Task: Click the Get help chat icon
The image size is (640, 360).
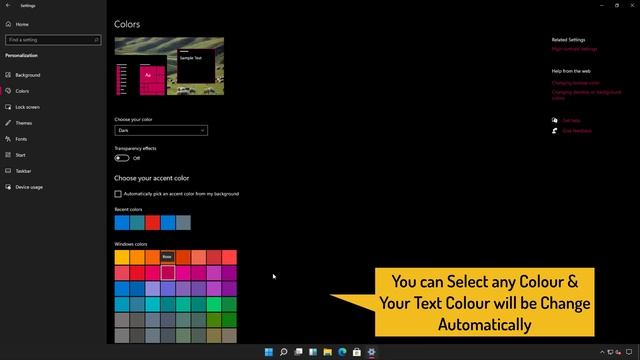Action: [x=555, y=120]
